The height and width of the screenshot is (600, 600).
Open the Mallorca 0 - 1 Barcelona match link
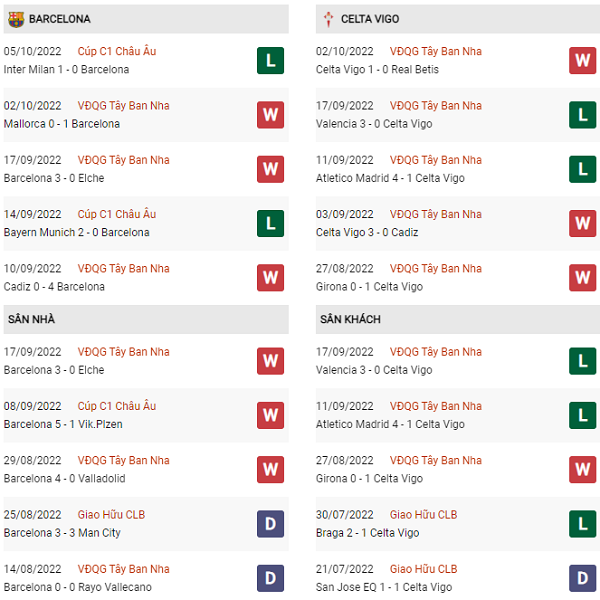tap(62, 124)
